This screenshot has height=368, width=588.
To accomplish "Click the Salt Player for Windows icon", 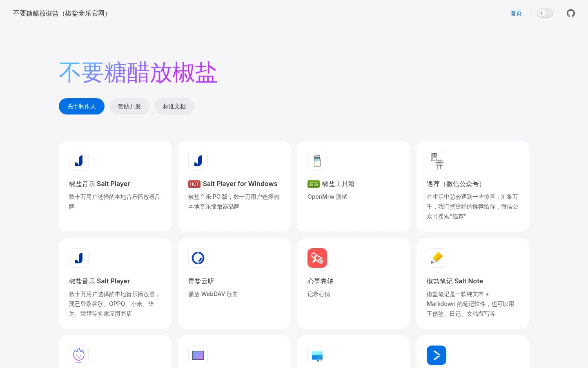I will tap(198, 161).
